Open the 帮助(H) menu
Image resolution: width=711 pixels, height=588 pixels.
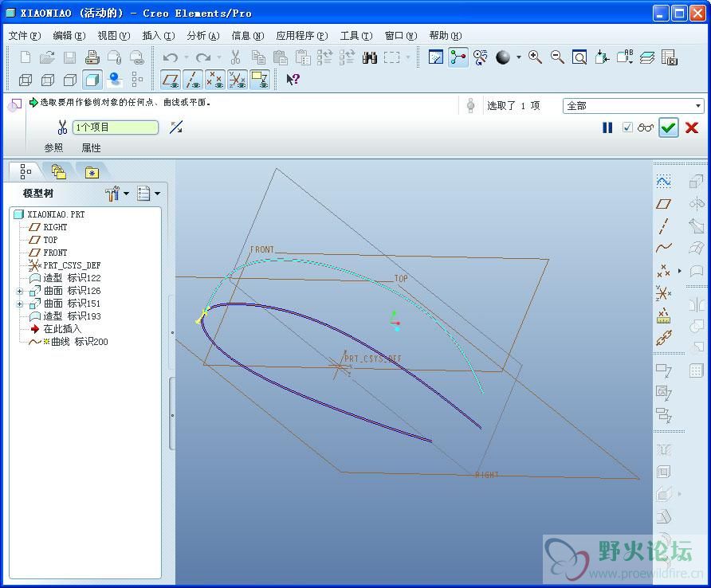[446, 35]
